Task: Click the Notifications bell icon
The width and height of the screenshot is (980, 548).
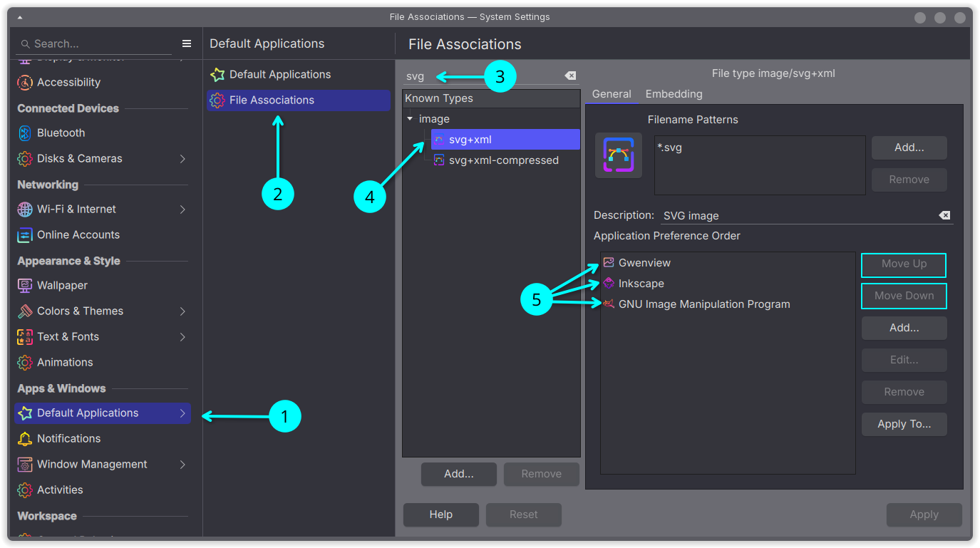Action: click(x=25, y=439)
